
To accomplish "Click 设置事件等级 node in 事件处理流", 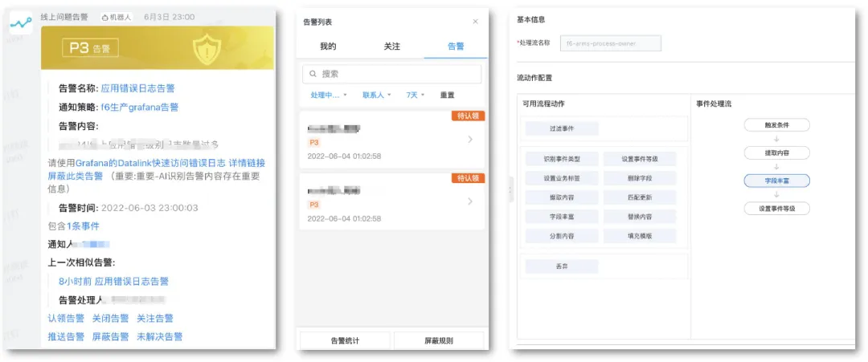I will pyautogui.click(x=777, y=209).
